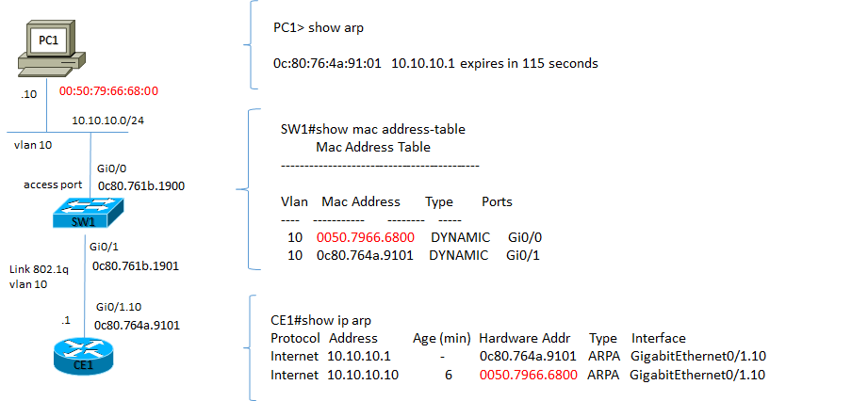This screenshot has height=401, width=868.
Task: Click the 'SW1#show mac address-table' command
Action: [373, 129]
